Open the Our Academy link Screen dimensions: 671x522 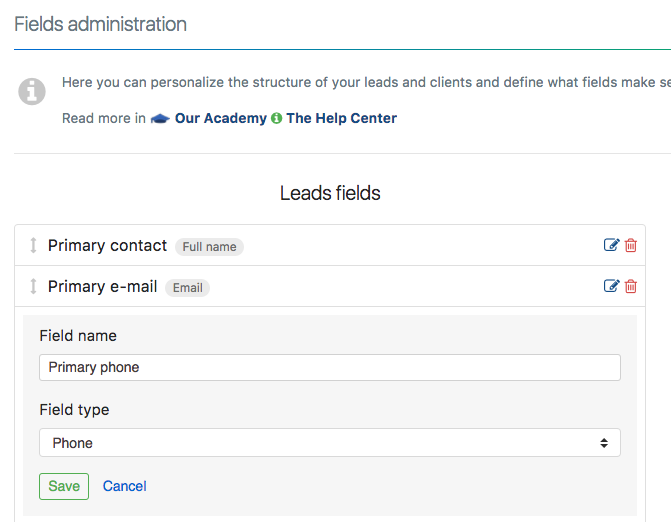220,118
